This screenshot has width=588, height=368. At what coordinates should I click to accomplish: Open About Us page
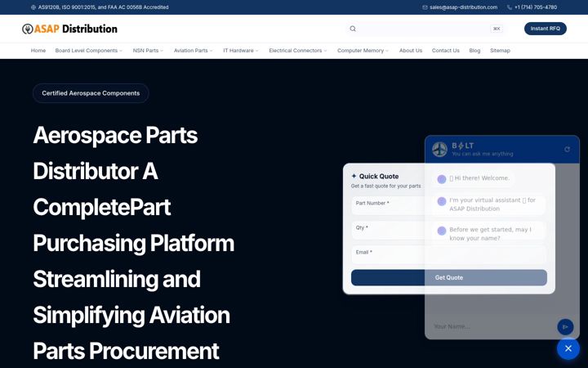[411, 51]
